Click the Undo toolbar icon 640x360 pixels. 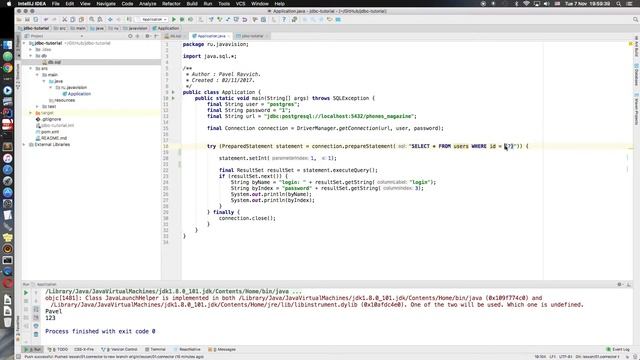point(46,20)
